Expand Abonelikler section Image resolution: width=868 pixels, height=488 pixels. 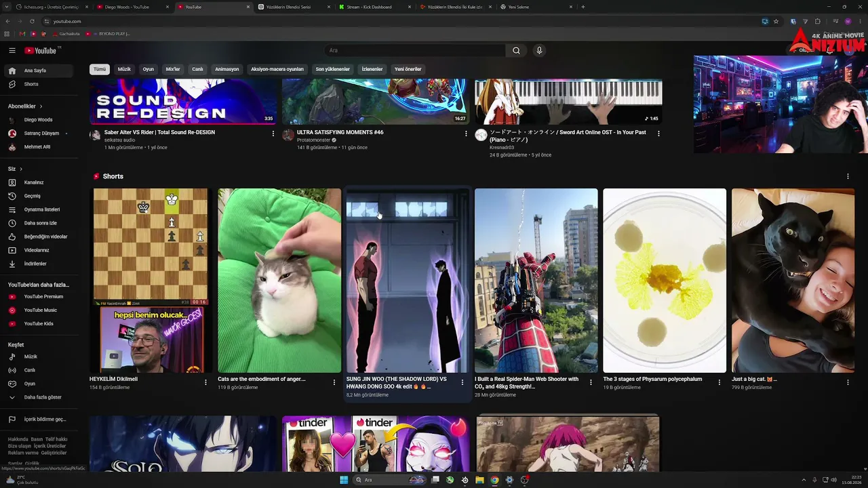[x=25, y=106]
